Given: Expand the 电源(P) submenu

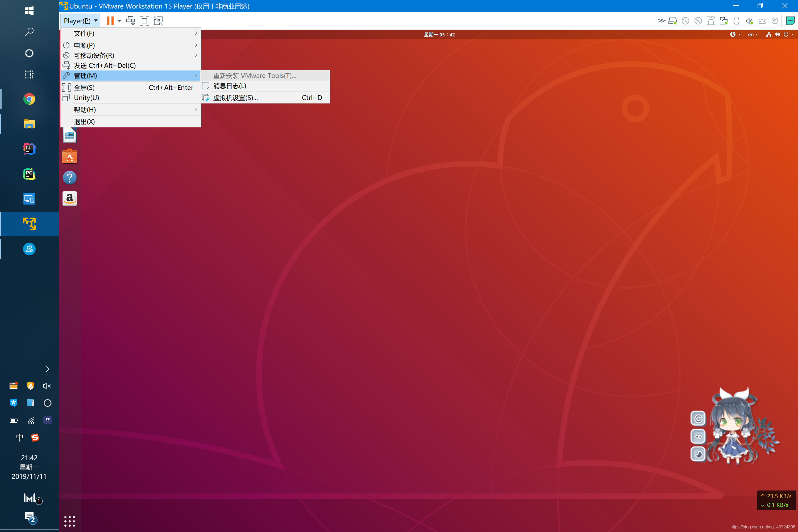Looking at the screenshot, I should (x=131, y=45).
